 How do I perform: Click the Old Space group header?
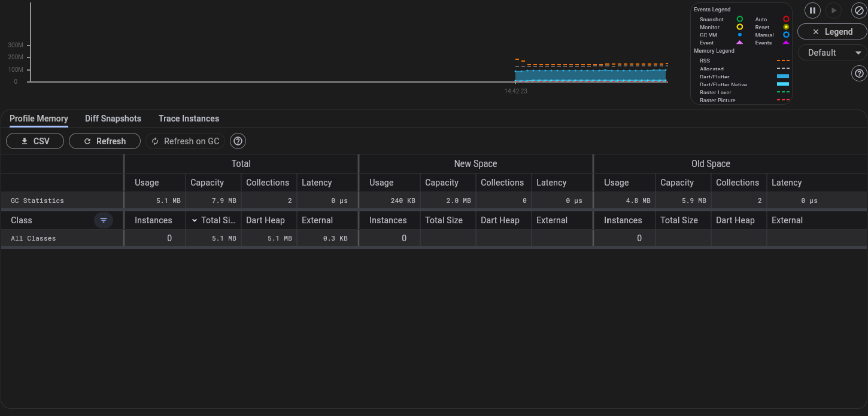711,163
